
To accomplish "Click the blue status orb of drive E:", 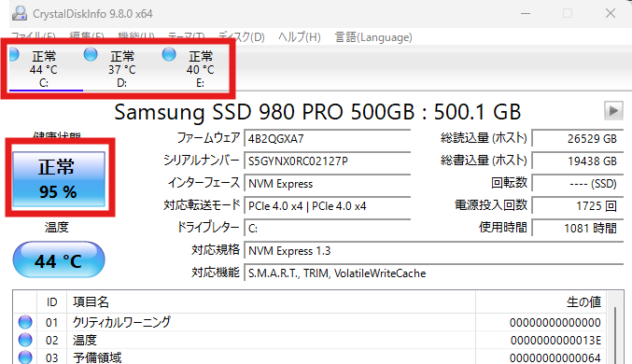I will 169,54.
